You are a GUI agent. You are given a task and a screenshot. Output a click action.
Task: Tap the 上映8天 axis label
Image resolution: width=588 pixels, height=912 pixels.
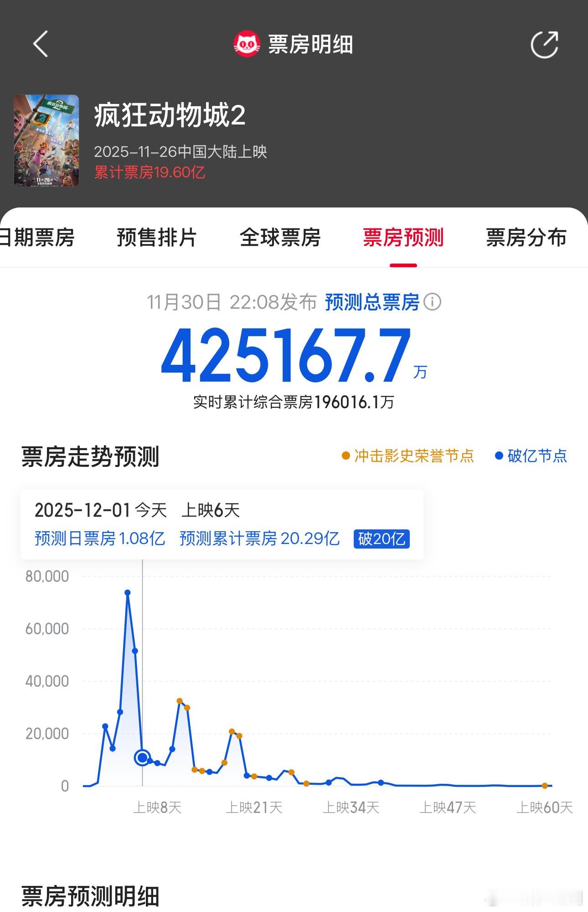point(157,808)
